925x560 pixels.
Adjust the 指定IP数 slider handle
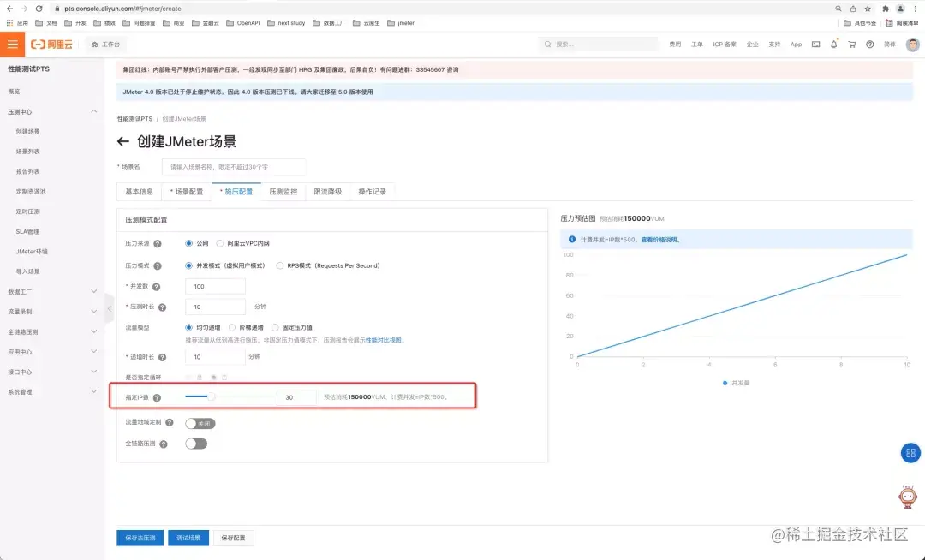pos(212,396)
